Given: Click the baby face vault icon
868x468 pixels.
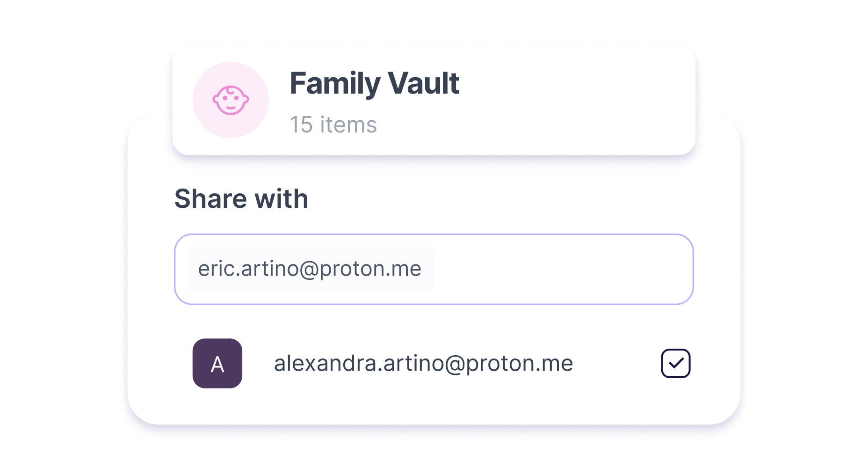Looking at the screenshot, I should 231,100.
